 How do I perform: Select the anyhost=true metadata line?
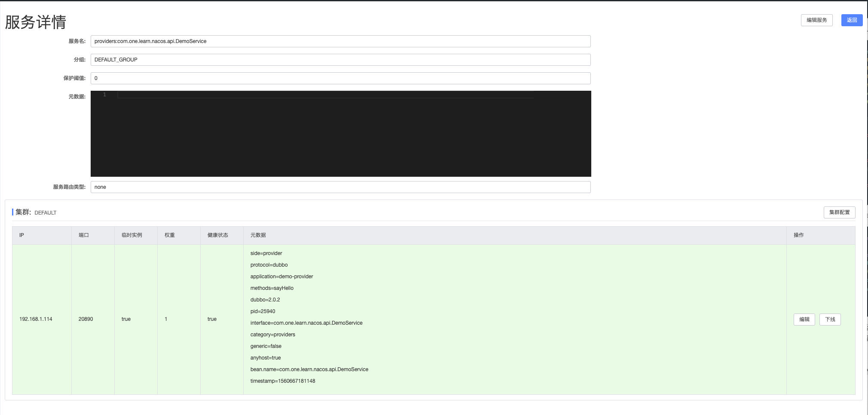265,358
